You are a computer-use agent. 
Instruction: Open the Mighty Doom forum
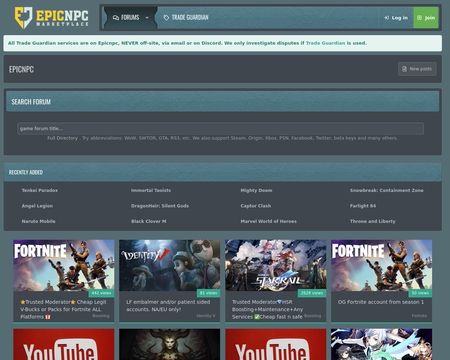[x=256, y=190]
